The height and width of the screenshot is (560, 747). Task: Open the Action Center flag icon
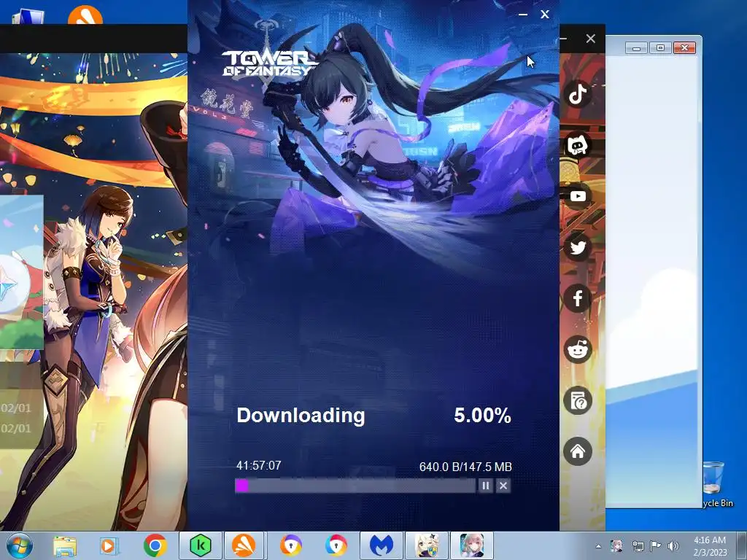click(656, 546)
